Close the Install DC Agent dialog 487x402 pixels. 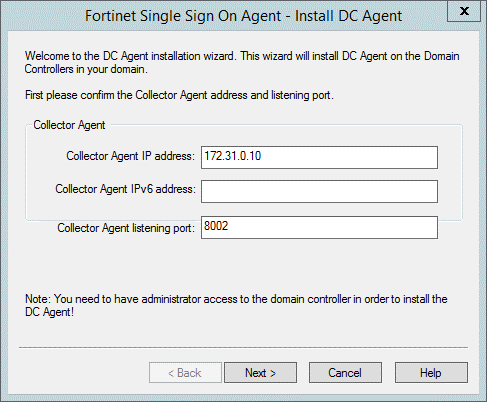click(x=464, y=11)
